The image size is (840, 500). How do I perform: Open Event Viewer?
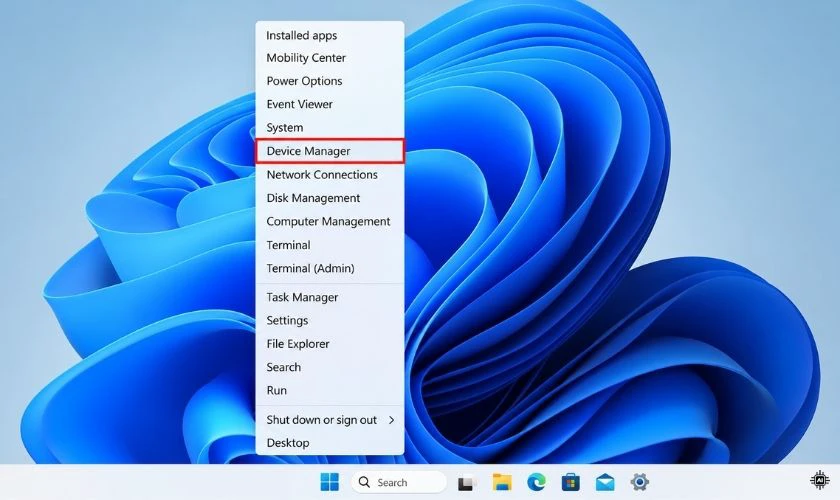pyautogui.click(x=330, y=104)
